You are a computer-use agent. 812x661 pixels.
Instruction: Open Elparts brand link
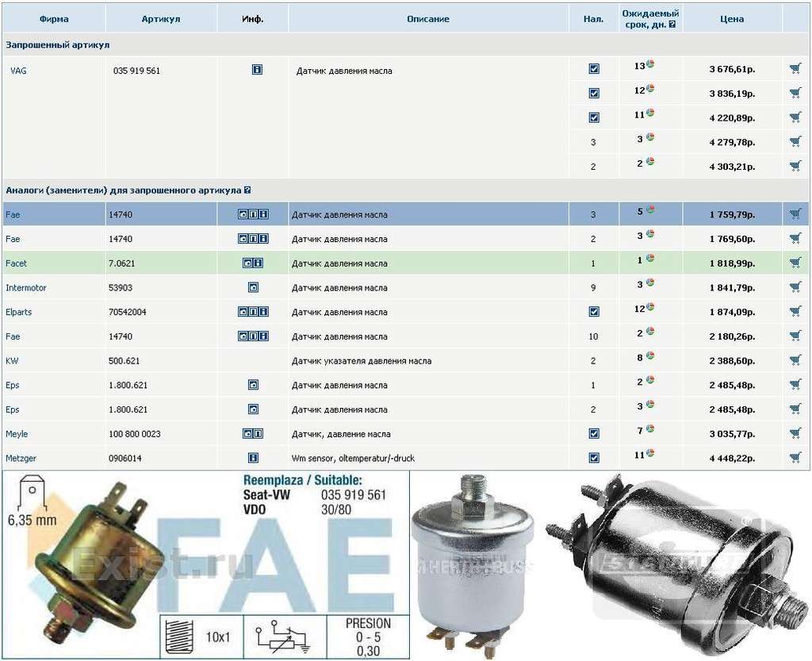click(19, 312)
